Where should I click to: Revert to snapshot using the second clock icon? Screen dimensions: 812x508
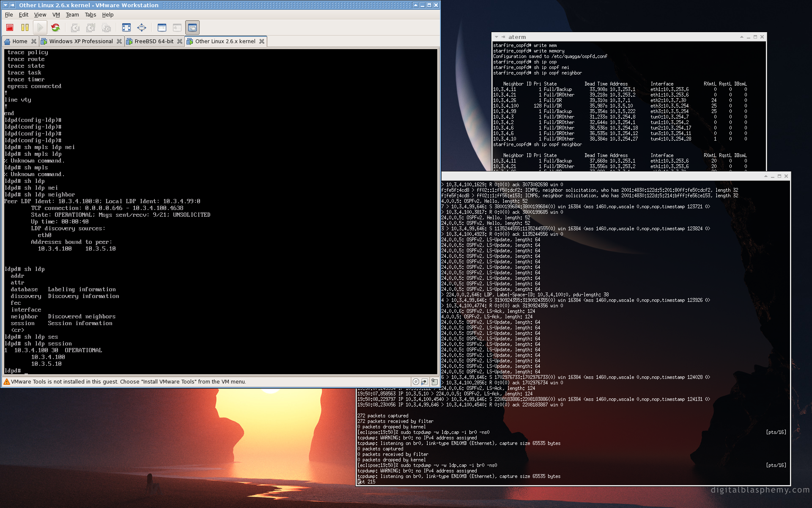[x=91, y=28]
